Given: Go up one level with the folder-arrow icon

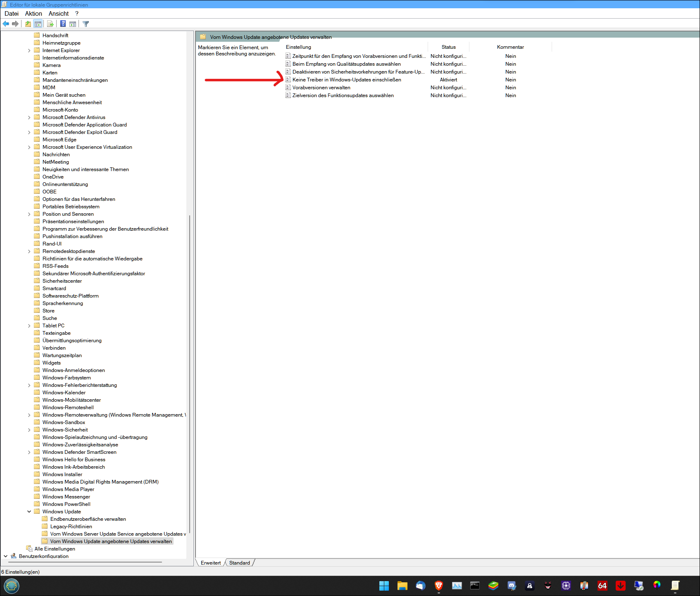Looking at the screenshot, I should 28,24.
